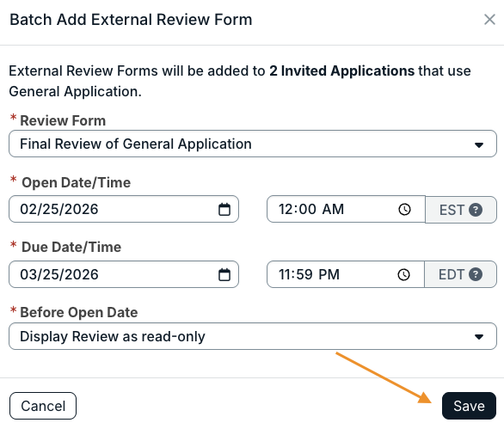Viewport: 504px width, 429px height.
Task: Open the Review Form dropdown
Action: pos(253,144)
